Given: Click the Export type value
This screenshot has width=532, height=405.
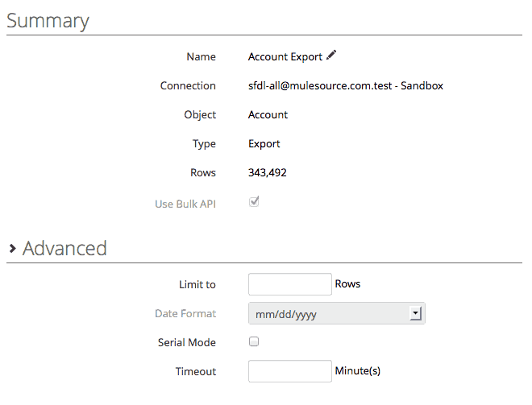Looking at the screenshot, I should click(264, 144).
